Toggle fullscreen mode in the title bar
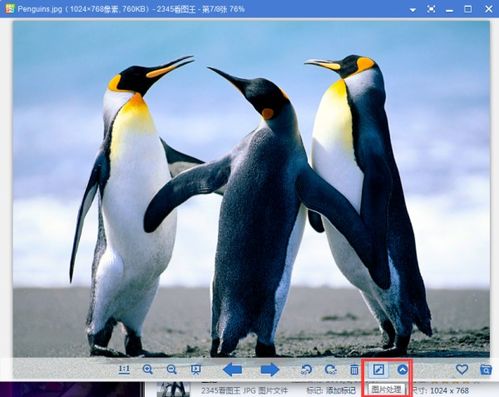The height and width of the screenshot is (397, 499). tap(431, 9)
